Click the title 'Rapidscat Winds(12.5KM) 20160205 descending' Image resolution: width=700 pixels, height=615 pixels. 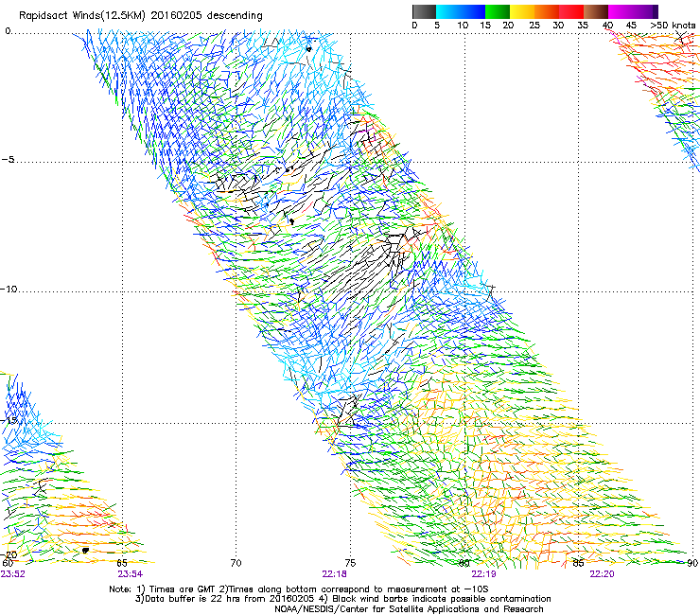pos(141,16)
